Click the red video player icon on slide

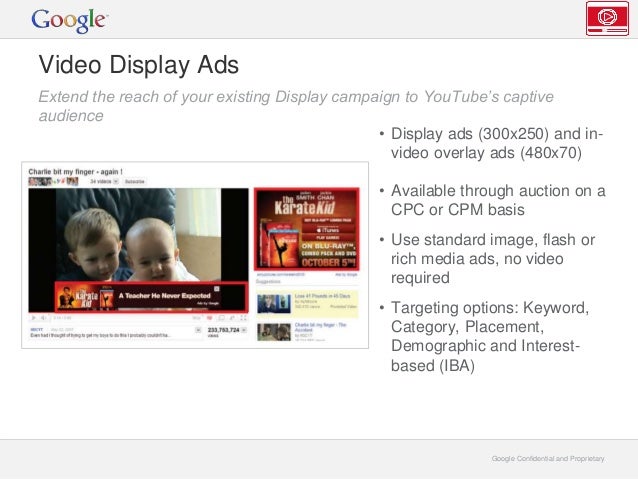point(607,18)
